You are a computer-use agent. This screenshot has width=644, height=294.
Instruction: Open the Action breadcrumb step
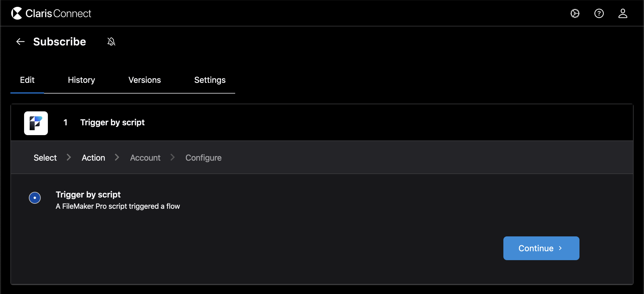point(93,157)
